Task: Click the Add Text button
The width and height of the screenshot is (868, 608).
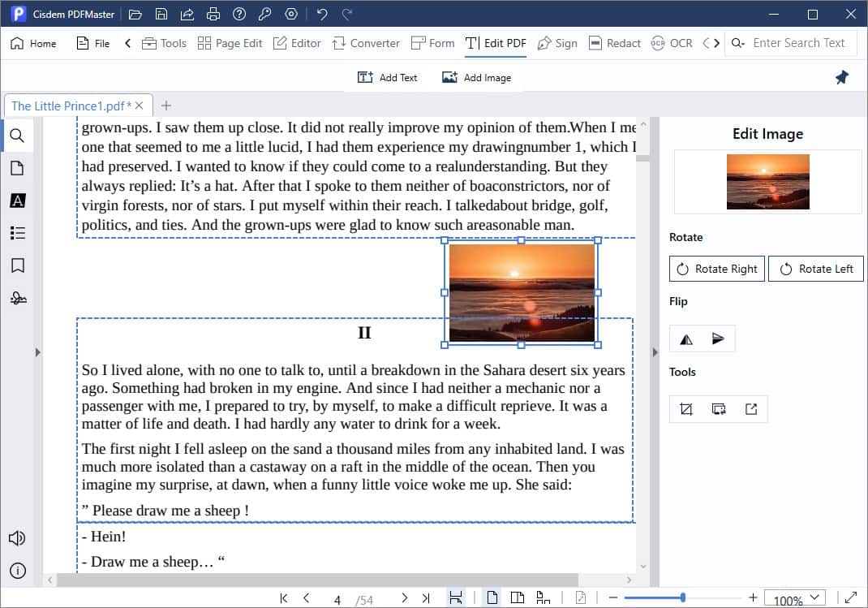Action: click(388, 77)
